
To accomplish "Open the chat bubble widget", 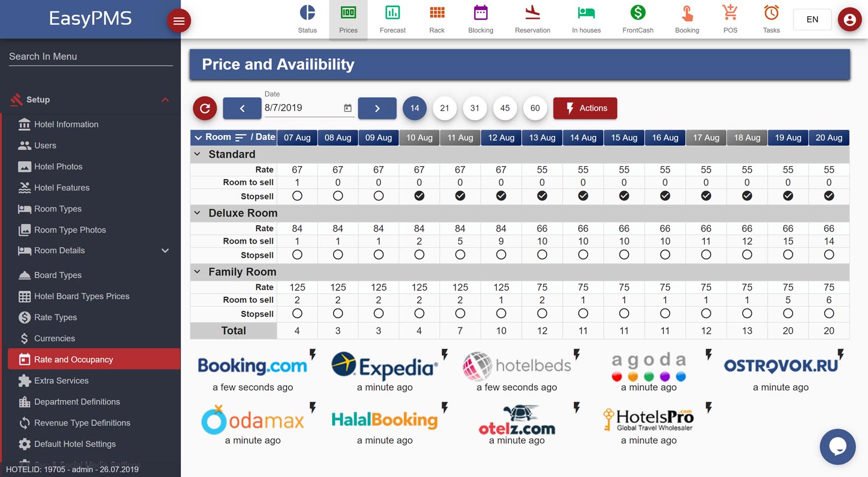I will tap(838, 447).
